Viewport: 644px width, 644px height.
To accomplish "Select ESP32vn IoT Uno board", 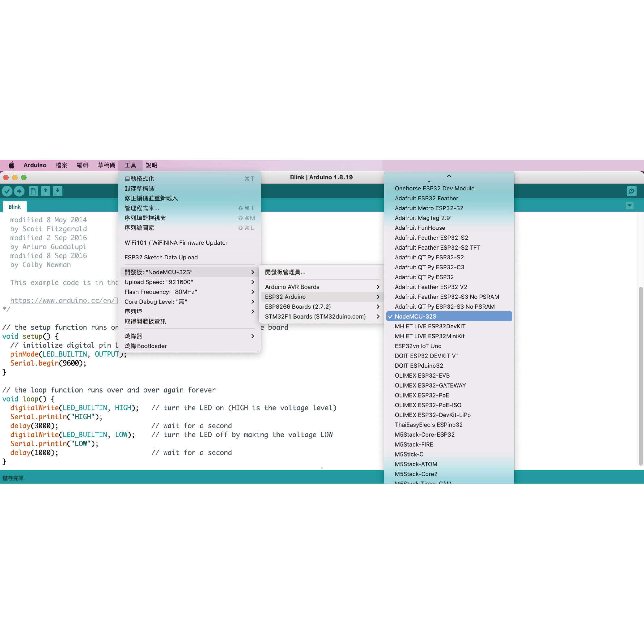I will pos(449,346).
